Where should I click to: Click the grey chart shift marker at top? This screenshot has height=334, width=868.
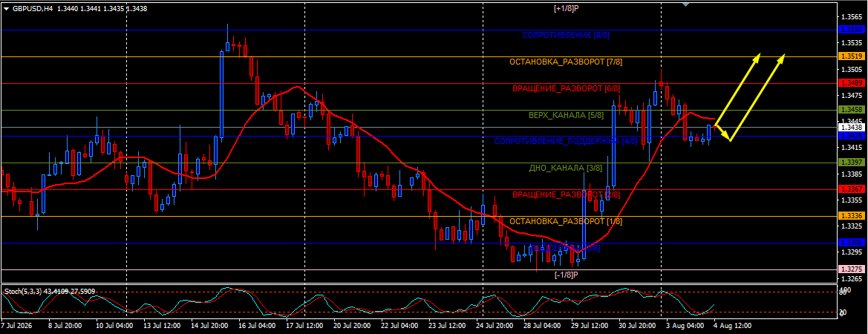pyautogui.click(x=686, y=4)
